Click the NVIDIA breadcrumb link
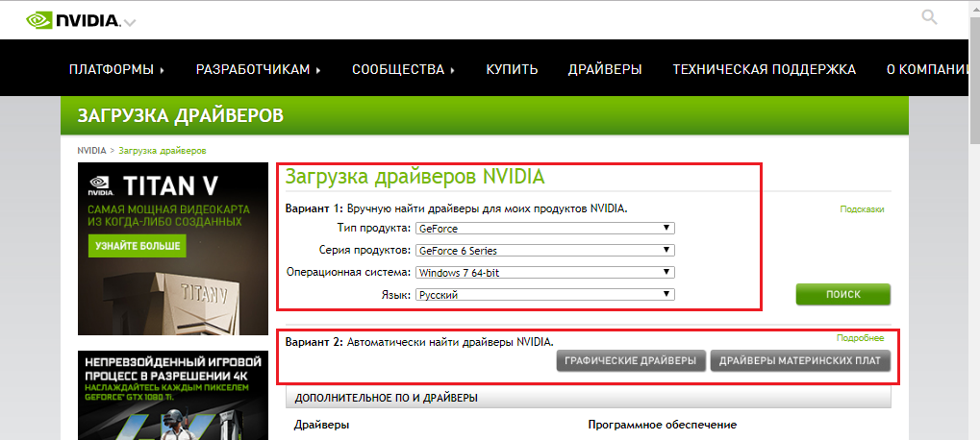The height and width of the screenshot is (440, 980). tap(92, 151)
